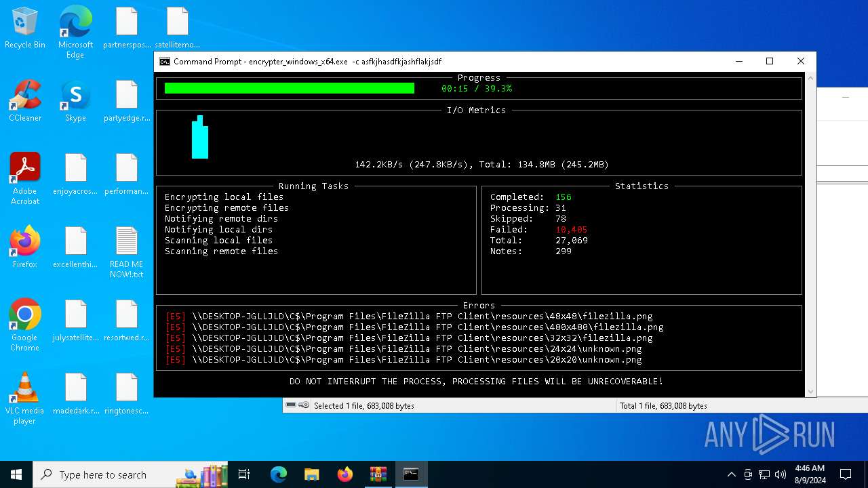This screenshot has width=868, height=488.
Task: Select the excellenthi... desktop file
Action: click(x=76, y=248)
